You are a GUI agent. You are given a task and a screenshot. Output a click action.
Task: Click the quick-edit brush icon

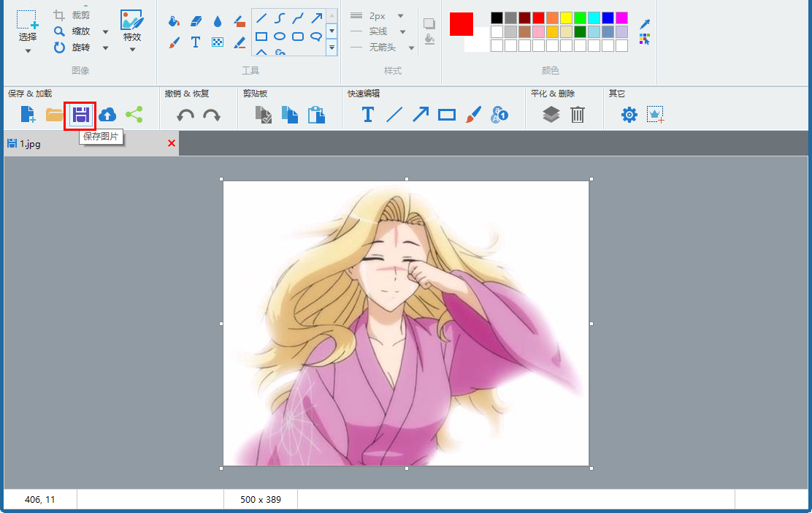473,115
